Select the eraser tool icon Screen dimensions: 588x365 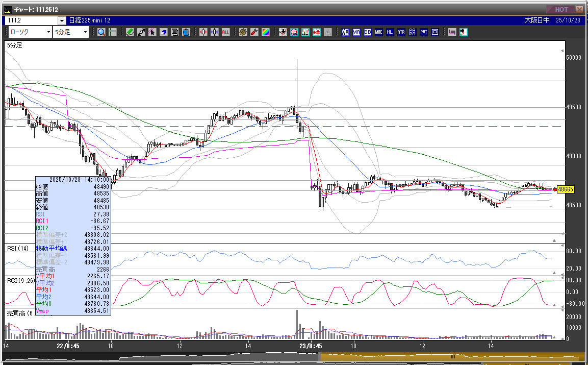(163, 32)
